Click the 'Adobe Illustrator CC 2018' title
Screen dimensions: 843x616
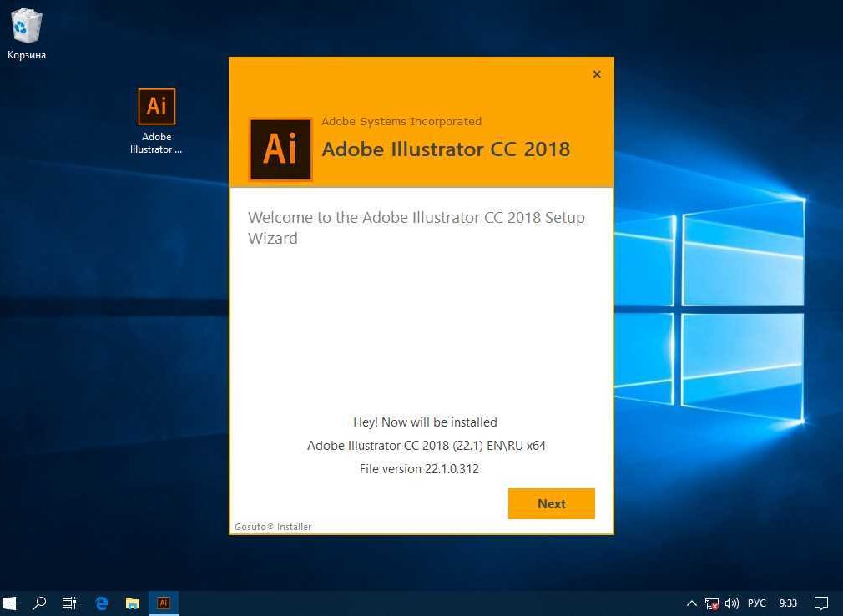[x=446, y=149]
